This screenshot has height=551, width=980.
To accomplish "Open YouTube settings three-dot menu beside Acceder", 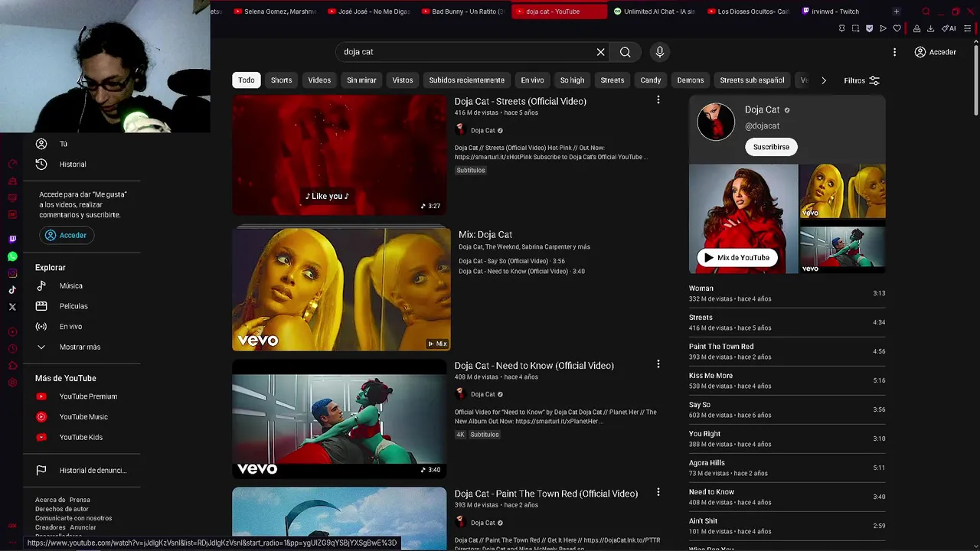I will [894, 52].
